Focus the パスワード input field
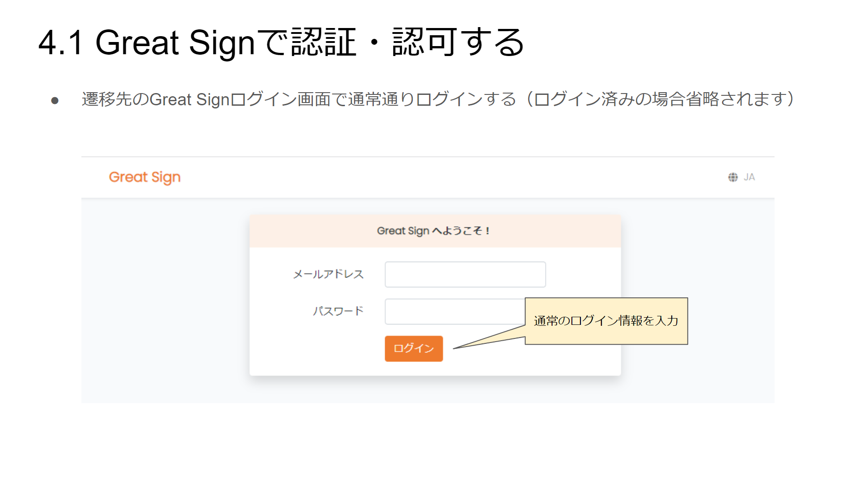The height and width of the screenshot is (488, 868). (x=455, y=311)
